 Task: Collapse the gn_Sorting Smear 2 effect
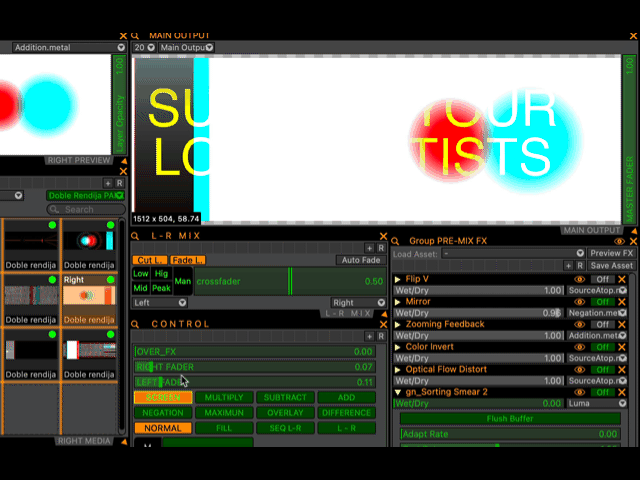(x=398, y=392)
